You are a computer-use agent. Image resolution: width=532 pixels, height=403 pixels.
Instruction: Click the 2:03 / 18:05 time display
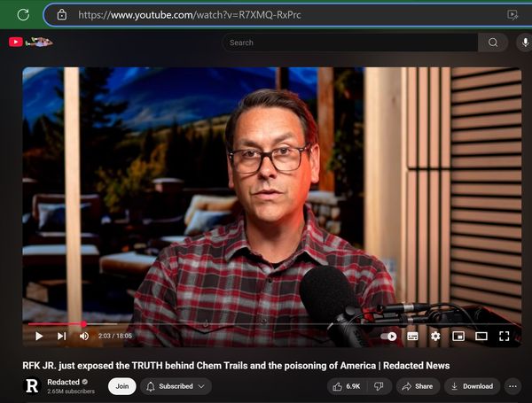click(x=115, y=336)
